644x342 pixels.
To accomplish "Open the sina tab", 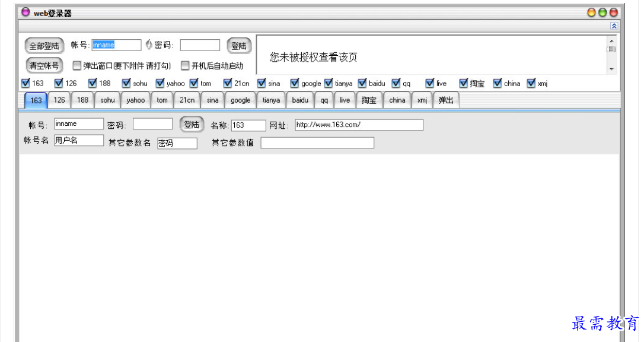I will pos(213,100).
